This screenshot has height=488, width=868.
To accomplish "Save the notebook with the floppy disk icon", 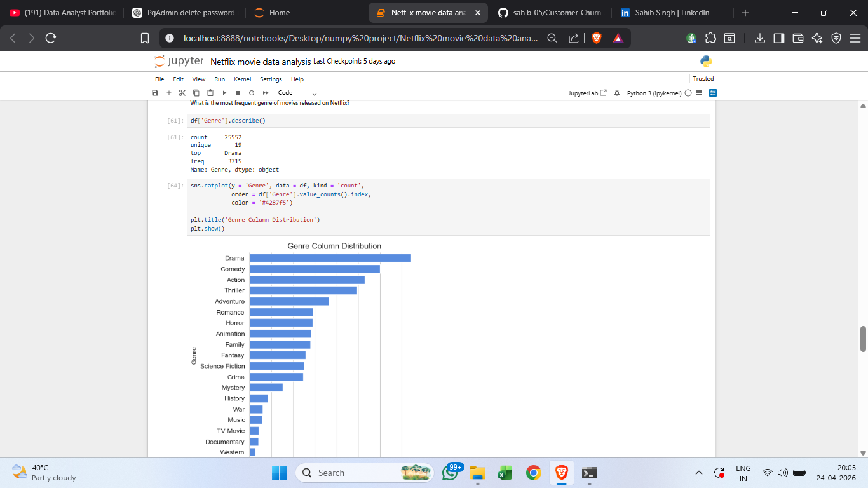I will pyautogui.click(x=155, y=93).
